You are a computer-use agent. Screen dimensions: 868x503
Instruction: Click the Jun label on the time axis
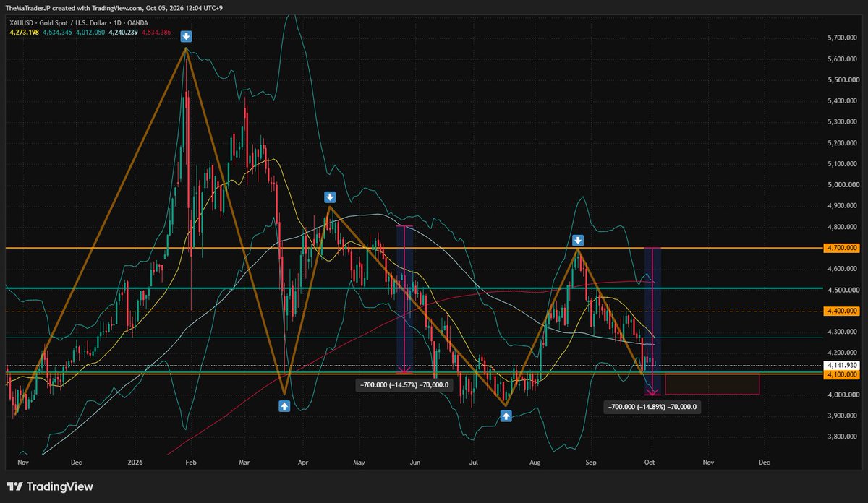(414, 461)
